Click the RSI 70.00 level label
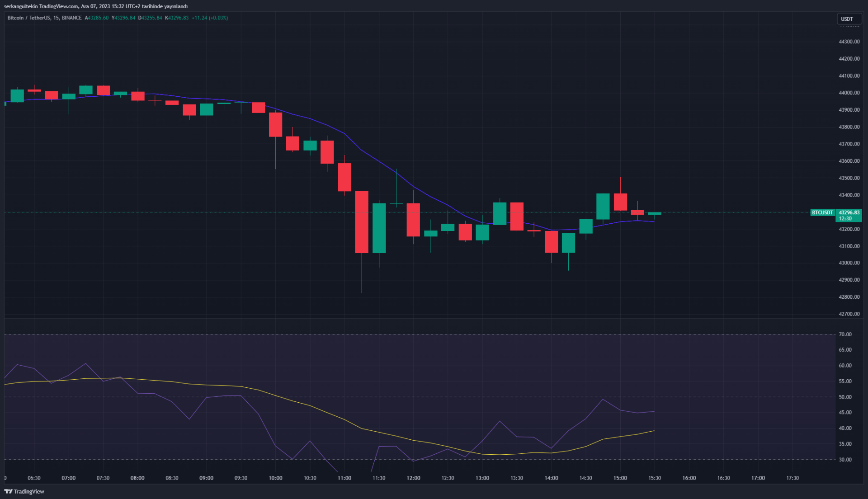Screen dimensions: 868x499 [x=845, y=334]
